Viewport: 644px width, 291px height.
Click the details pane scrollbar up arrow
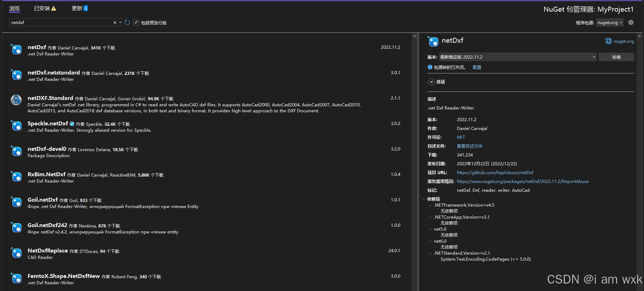tap(639, 36)
